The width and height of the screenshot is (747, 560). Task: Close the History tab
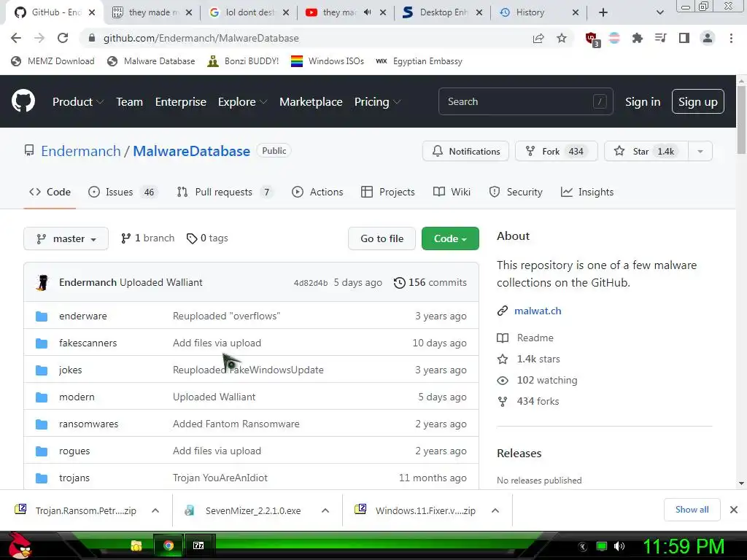(x=576, y=12)
